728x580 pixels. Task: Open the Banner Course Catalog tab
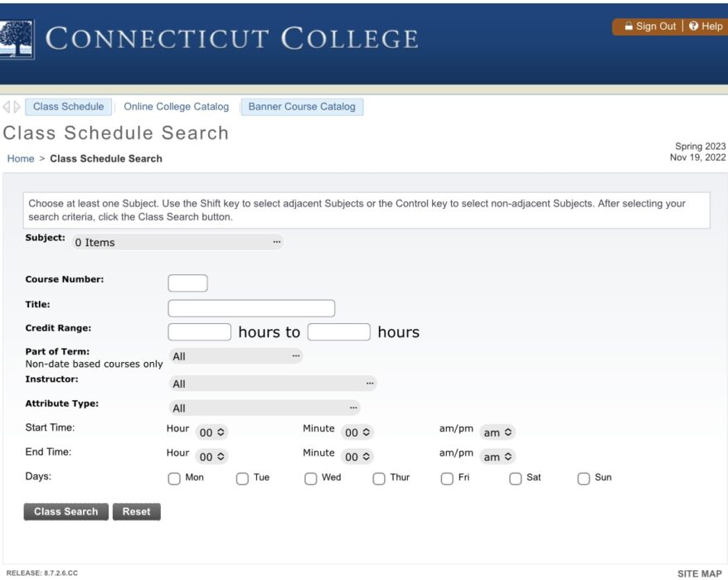pos(302,107)
